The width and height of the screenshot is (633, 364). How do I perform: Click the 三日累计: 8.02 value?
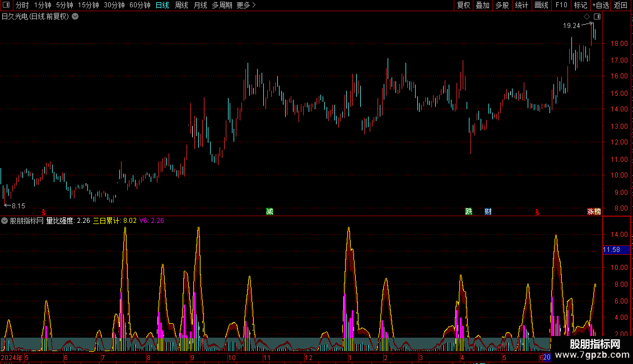(x=115, y=221)
